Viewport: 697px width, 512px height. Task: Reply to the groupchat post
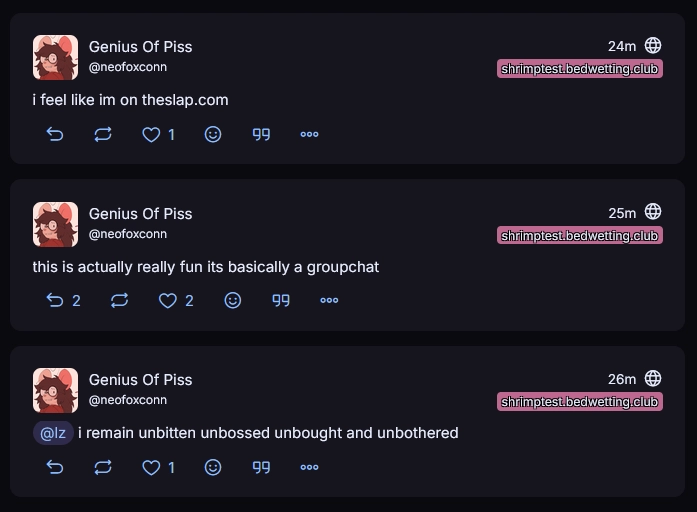click(55, 300)
